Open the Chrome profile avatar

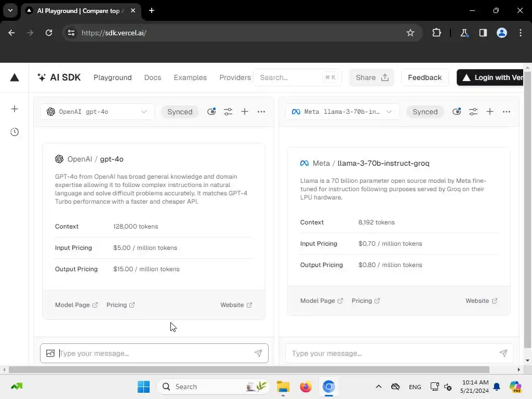point(502,33)
